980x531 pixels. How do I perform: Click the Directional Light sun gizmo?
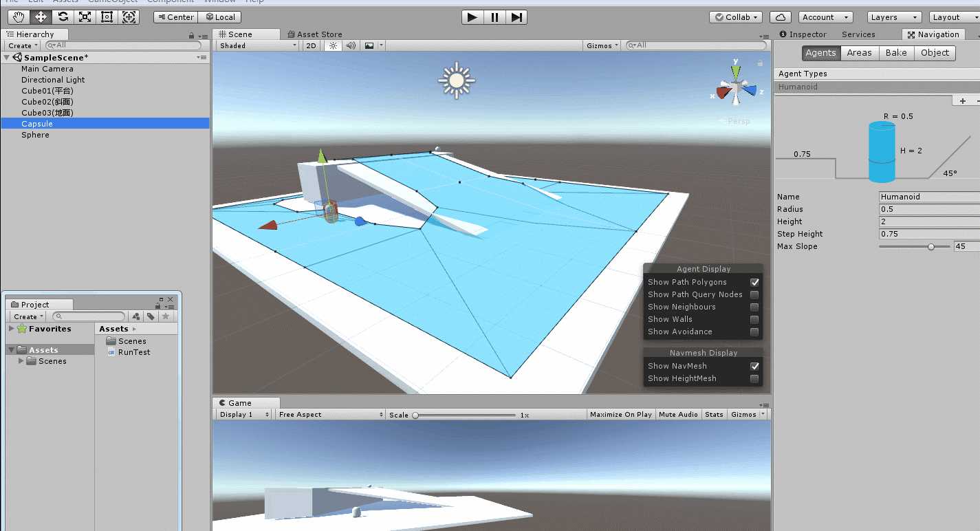[457, 81]
